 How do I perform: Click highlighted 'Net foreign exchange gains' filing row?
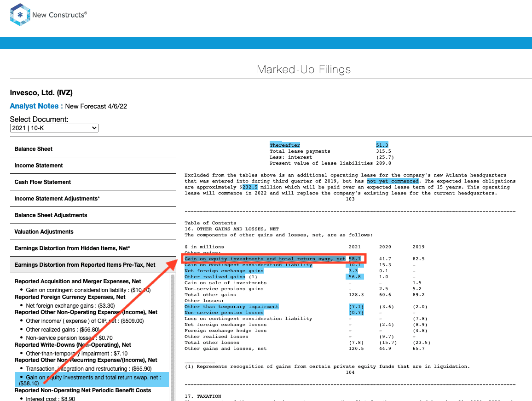tap(224, 271)
